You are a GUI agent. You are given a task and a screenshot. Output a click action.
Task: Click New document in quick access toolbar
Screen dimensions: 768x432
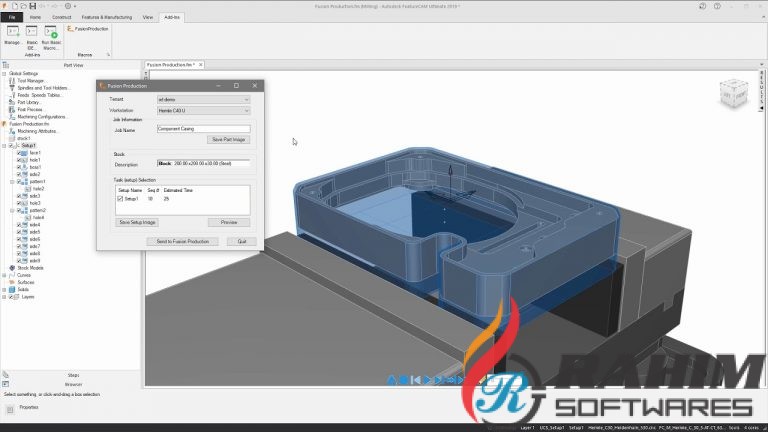[15, 6]
